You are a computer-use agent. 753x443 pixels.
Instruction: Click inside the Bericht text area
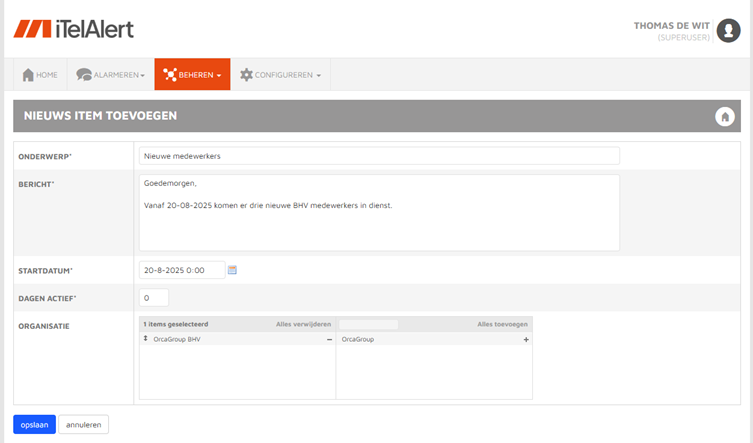(379, 213)
